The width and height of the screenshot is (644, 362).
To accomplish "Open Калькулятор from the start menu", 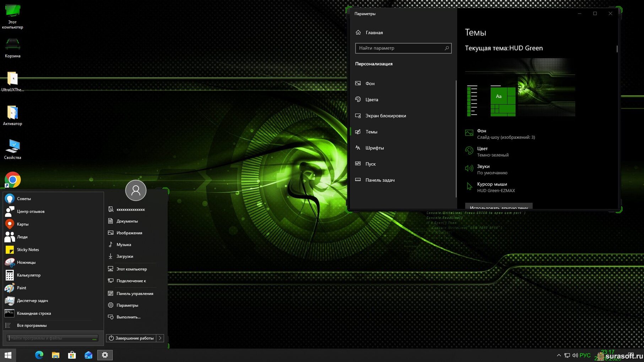I will click(28, 275).
